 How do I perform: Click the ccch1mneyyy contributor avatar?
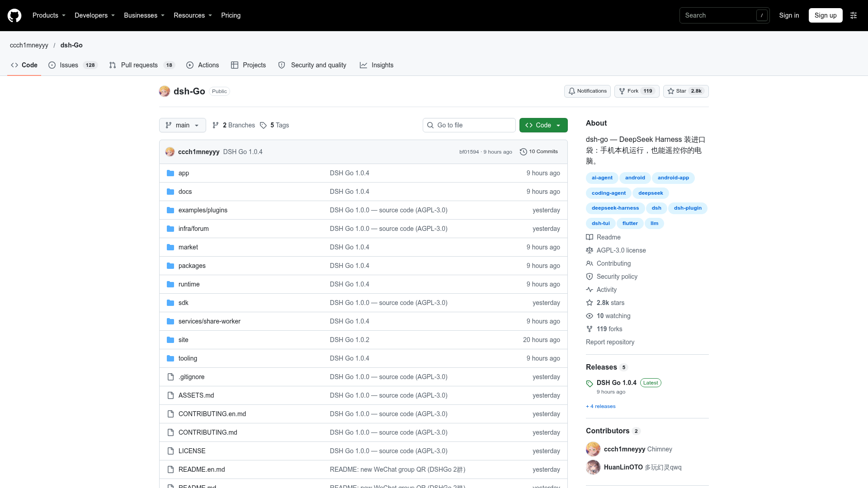(593, 449)
